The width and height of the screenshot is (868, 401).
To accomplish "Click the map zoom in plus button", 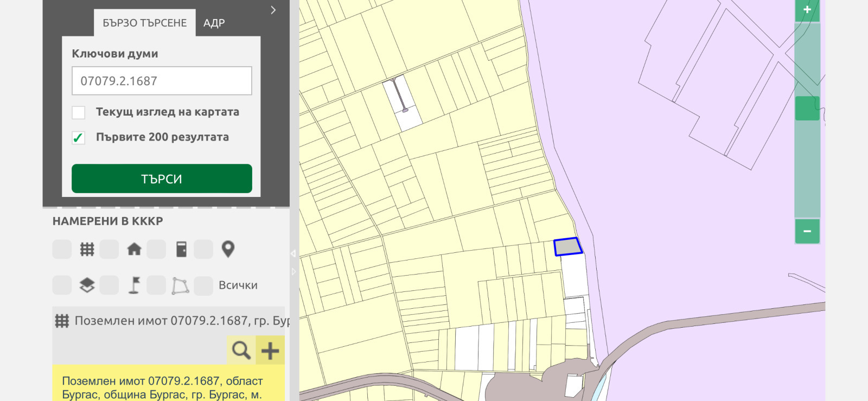I will click(807, 10).
